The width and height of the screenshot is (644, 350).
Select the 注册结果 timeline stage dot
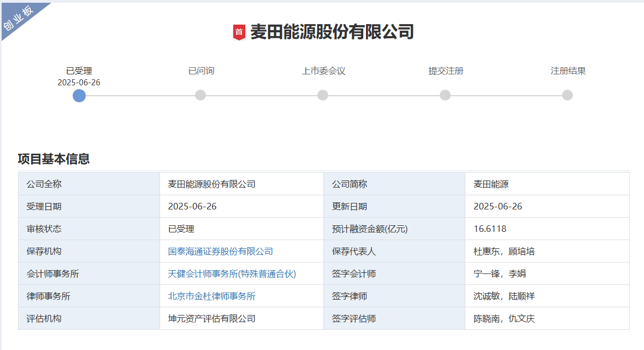(568, 95)
